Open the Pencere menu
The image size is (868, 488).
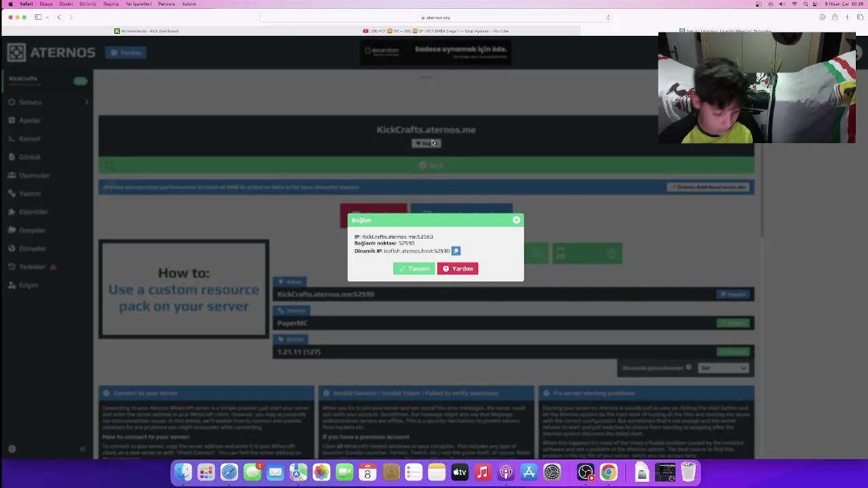click(x=166, y=4)
